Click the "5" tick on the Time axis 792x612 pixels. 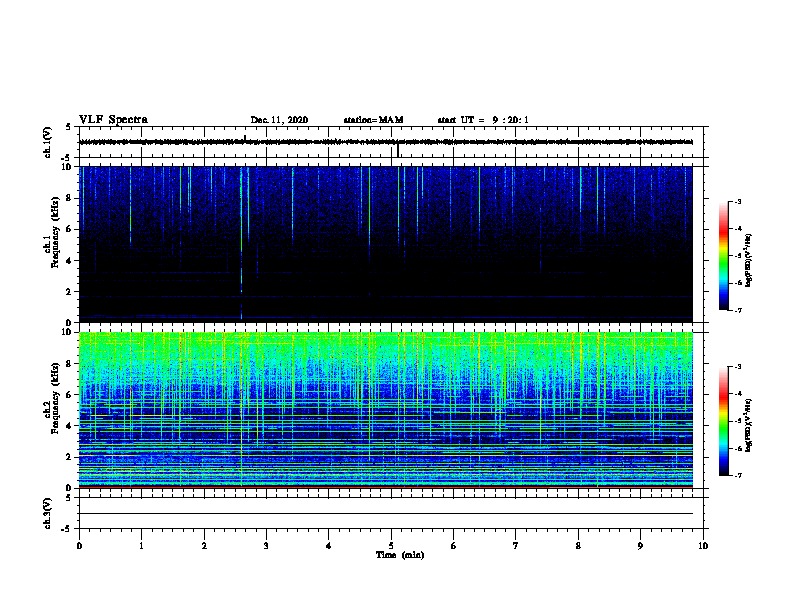point(391,546)
